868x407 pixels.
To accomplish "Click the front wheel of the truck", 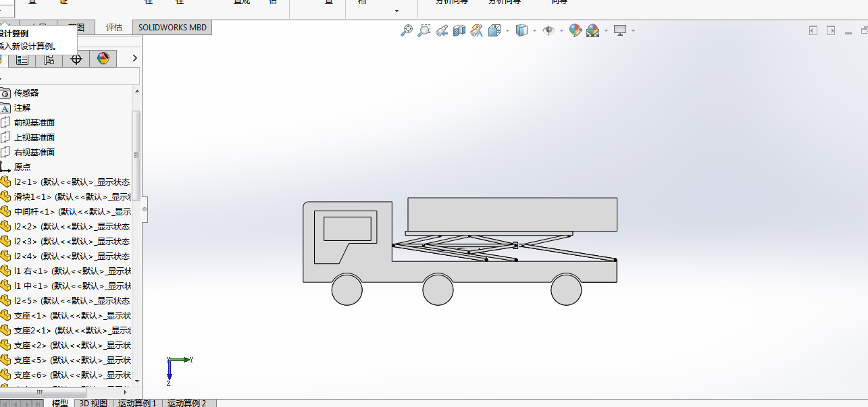I will click(x=347, y=290).
